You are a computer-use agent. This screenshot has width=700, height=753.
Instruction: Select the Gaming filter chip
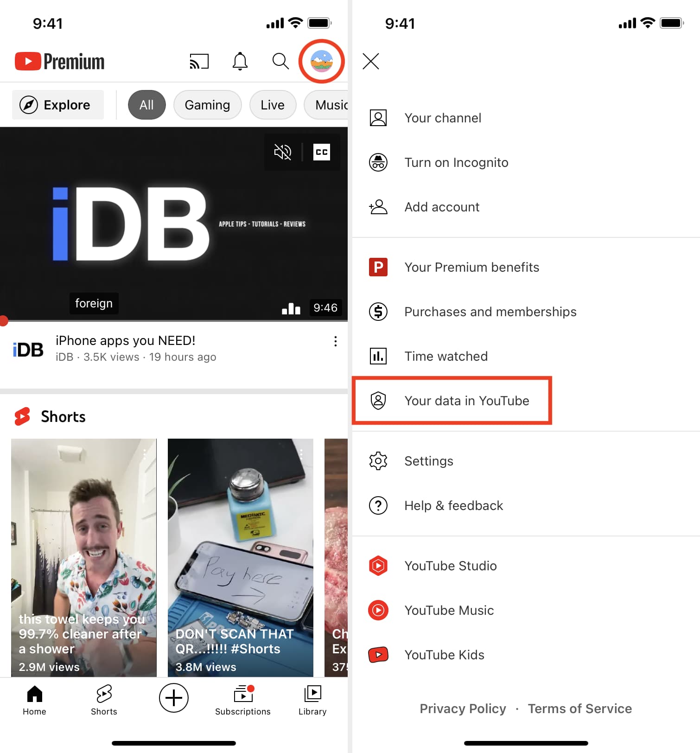207,105
